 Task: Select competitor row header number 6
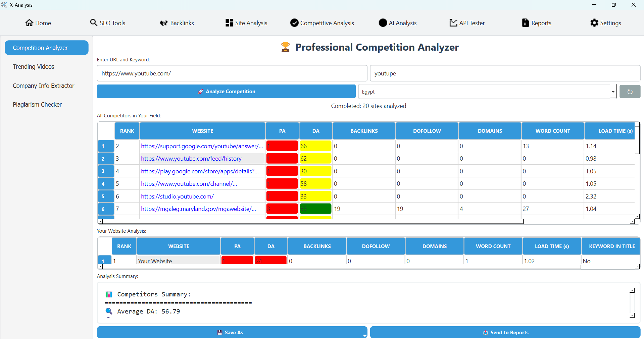coord(106,209)
